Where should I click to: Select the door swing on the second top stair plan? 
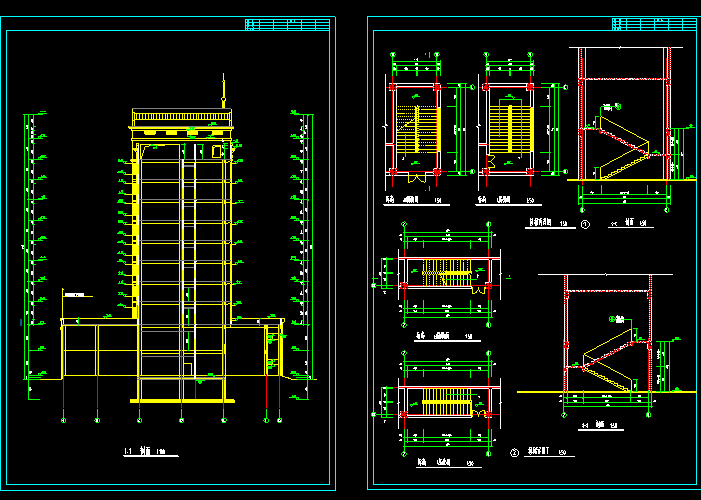[490, 162]
